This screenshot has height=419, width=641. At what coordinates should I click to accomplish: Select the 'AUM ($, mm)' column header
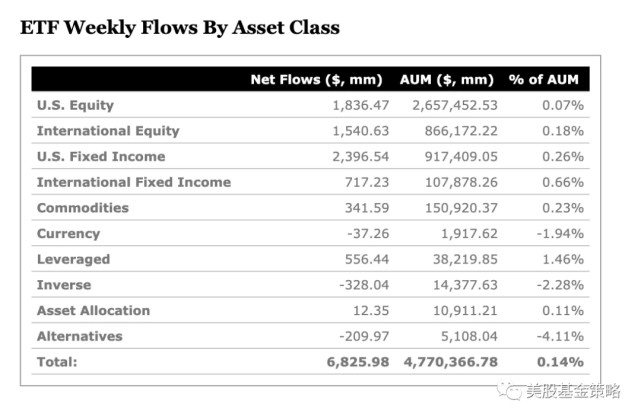click(447, 79)
